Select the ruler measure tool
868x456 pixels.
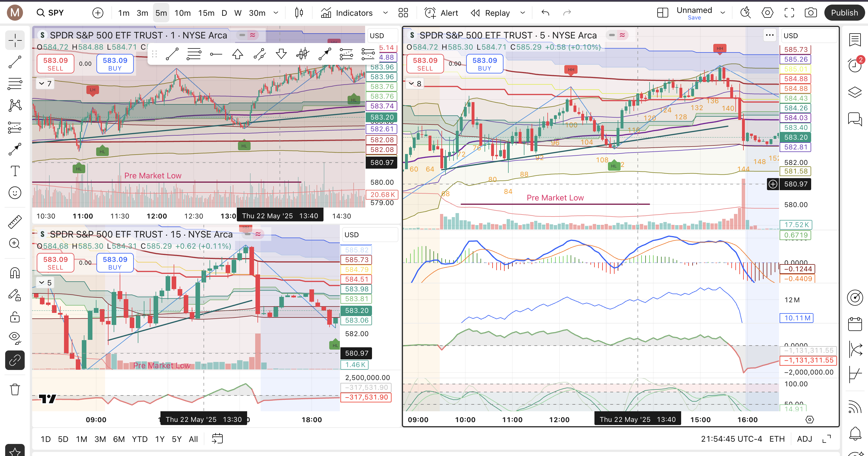15,222
